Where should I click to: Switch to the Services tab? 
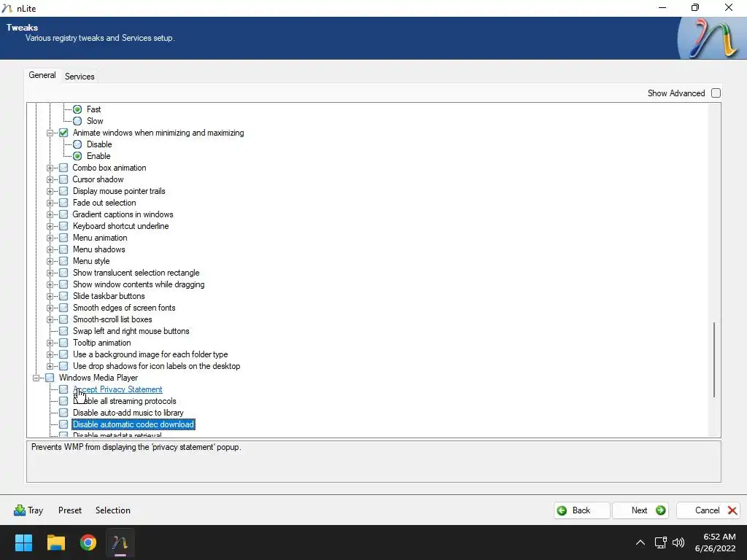80,76
